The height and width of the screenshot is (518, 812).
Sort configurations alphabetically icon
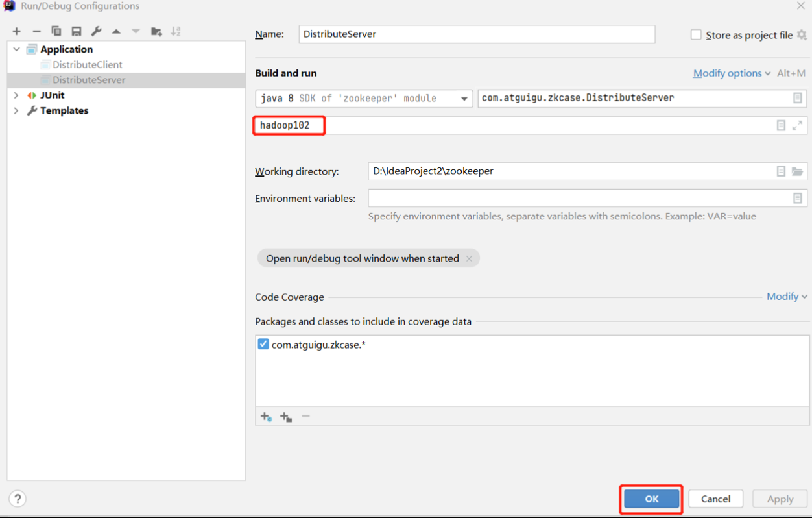click(176, 31)
